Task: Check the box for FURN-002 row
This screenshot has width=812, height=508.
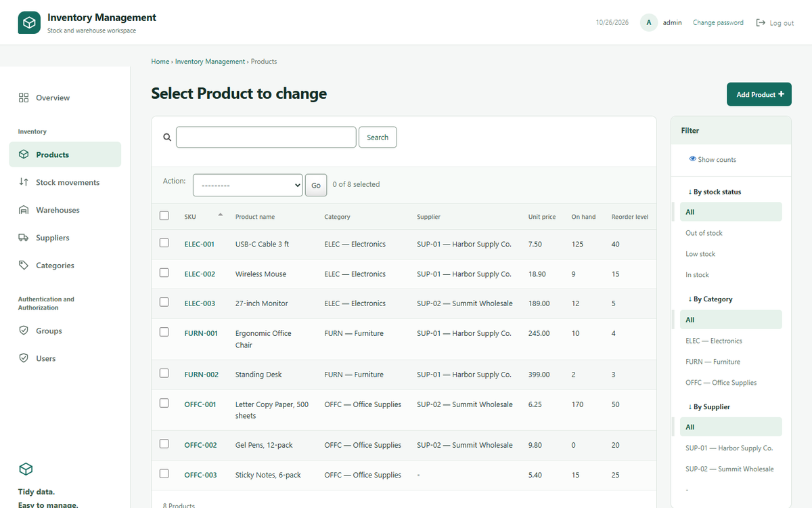Action: pyautogui.click(x=164, y=373)
